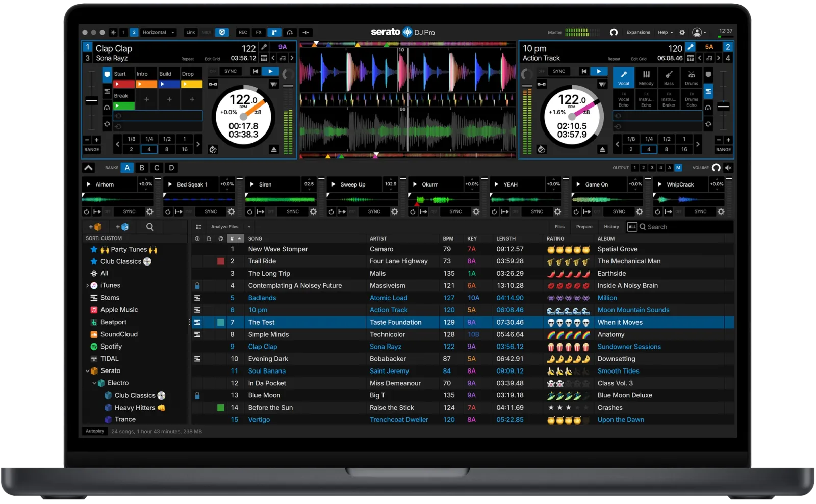
Task: Open the History panel tab
Action: [x=611, y=227]
